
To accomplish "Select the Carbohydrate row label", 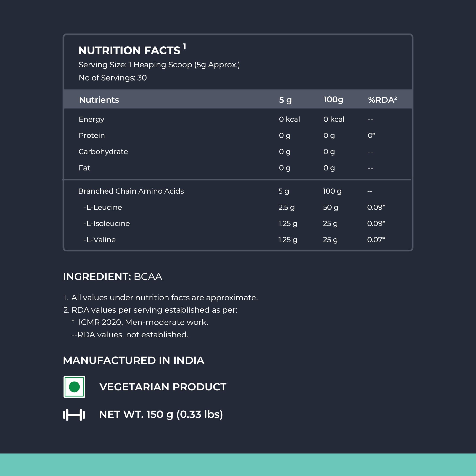I will pyautogui.click(x=103, y=152).
